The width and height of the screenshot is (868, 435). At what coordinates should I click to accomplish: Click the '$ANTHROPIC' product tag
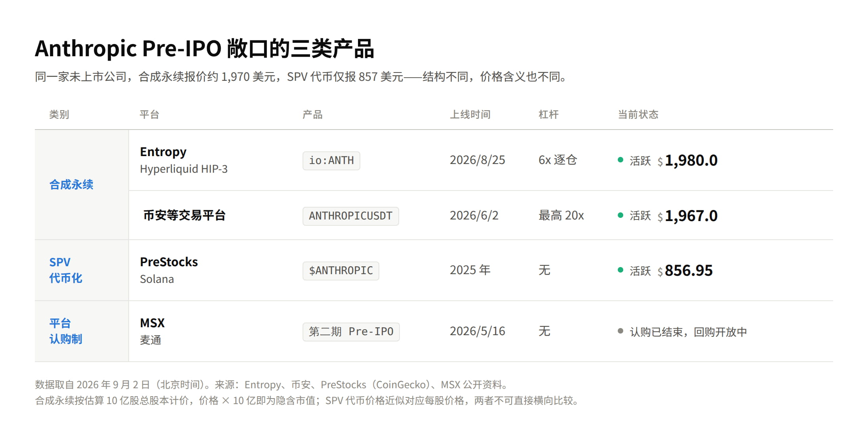tap(341, 271)
